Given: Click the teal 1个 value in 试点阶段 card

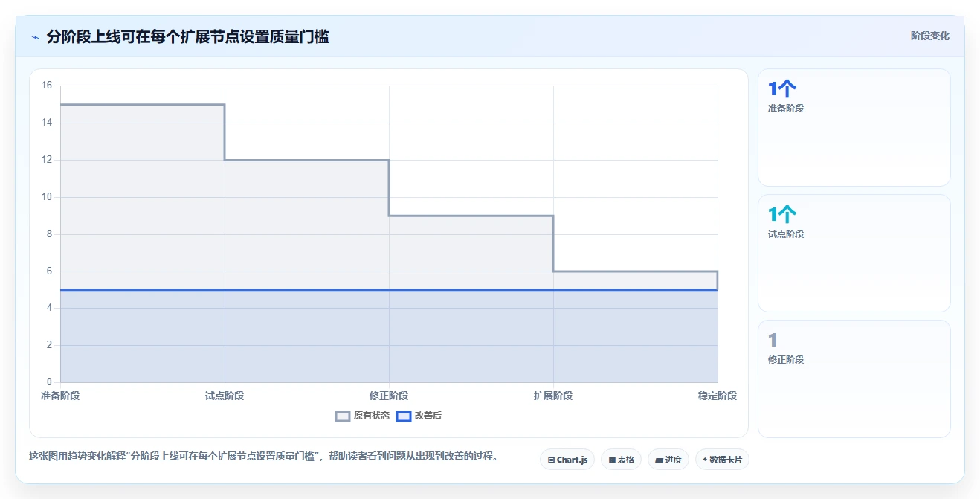Looking at the screenshot, I should pyautogui.click(x=781, y=215).
